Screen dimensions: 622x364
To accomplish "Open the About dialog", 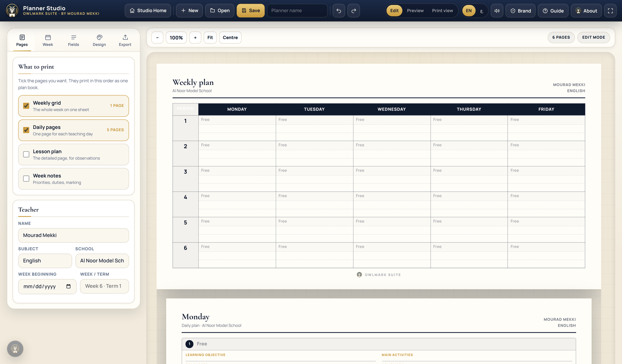I will click(x=586, y=11).
